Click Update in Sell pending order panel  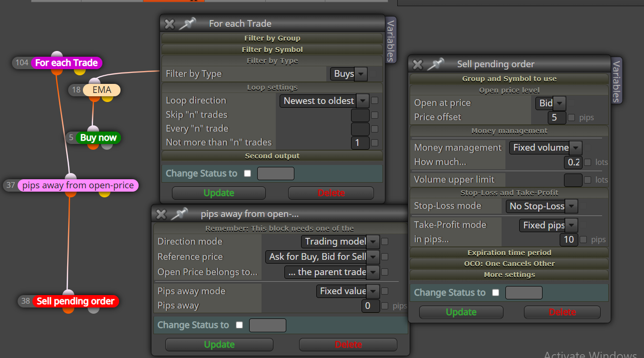461,312
